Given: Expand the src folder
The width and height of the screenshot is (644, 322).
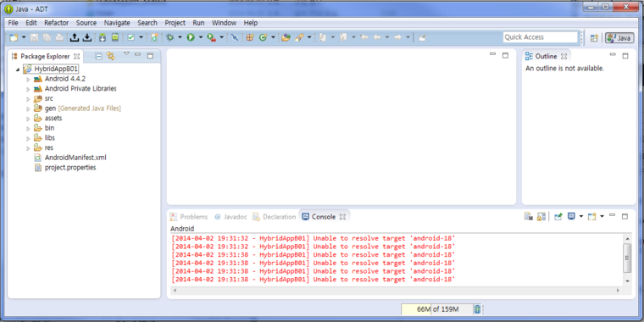Looking at the screenshot, I should click(28, 99).
